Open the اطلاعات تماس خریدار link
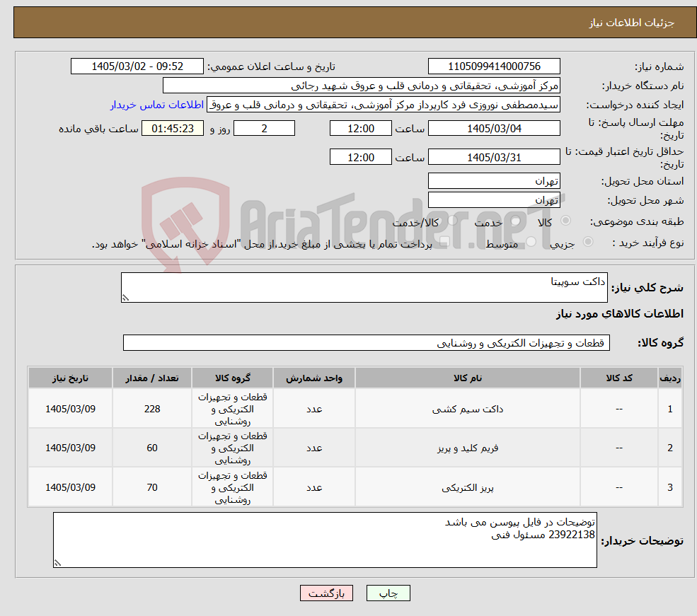Screen dimensions: 697x616 pos(157,105)
